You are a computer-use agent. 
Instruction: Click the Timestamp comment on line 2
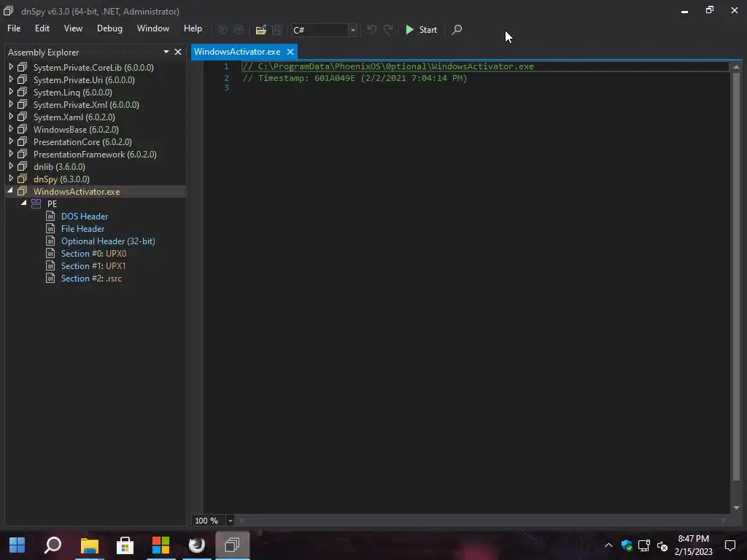pos(355,78)
